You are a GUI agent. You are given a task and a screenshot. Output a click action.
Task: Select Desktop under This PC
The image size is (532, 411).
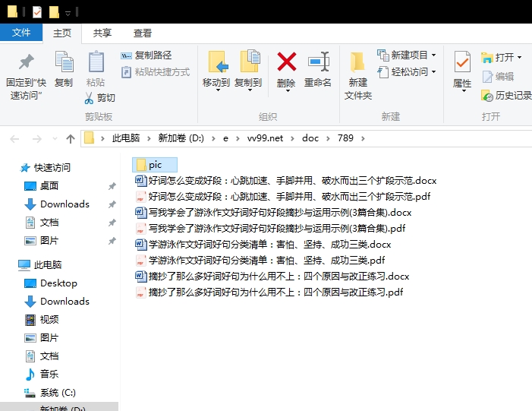coord(51,283)
